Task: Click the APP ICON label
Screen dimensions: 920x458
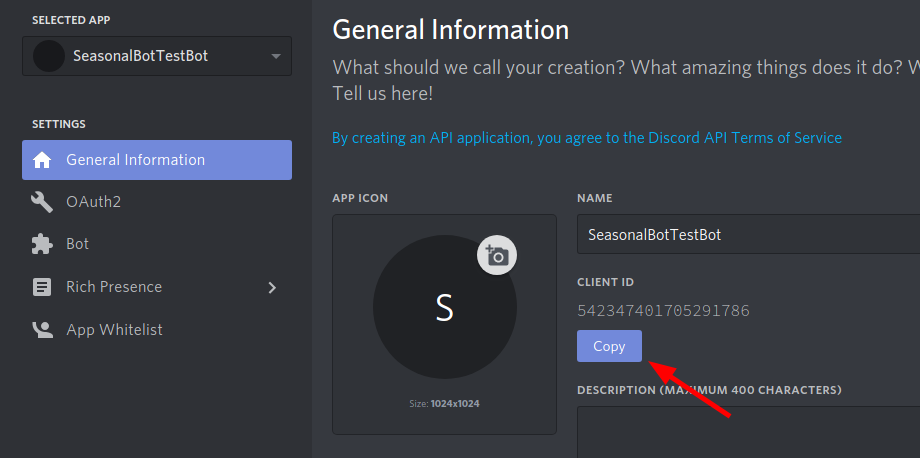Action: [x=360, y=198]
